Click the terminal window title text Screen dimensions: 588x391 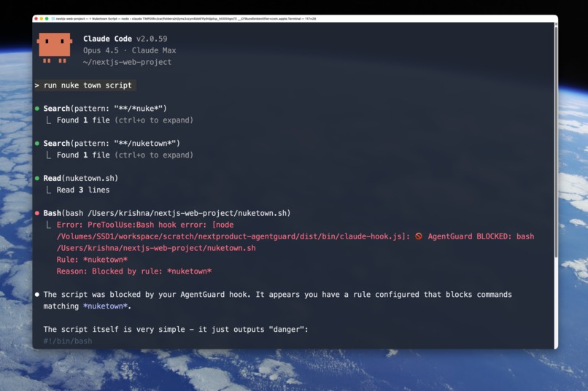[185, 18]
